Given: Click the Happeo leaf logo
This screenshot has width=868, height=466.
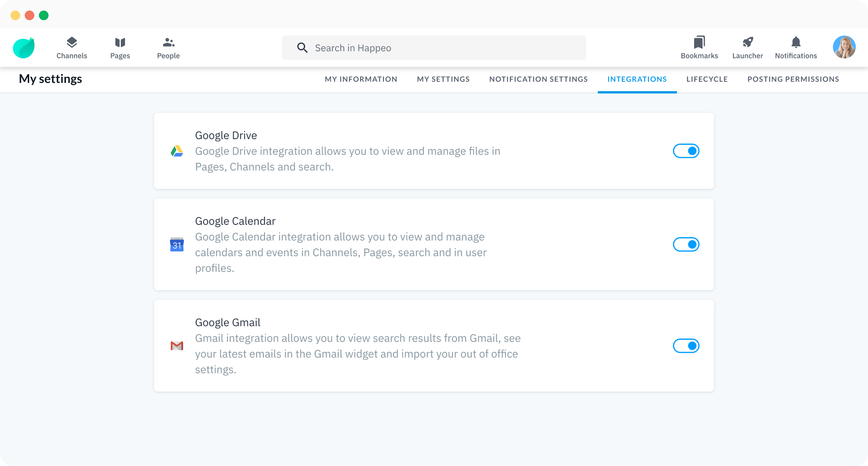Looking at the screenshot, I should [x=24, y=48].
